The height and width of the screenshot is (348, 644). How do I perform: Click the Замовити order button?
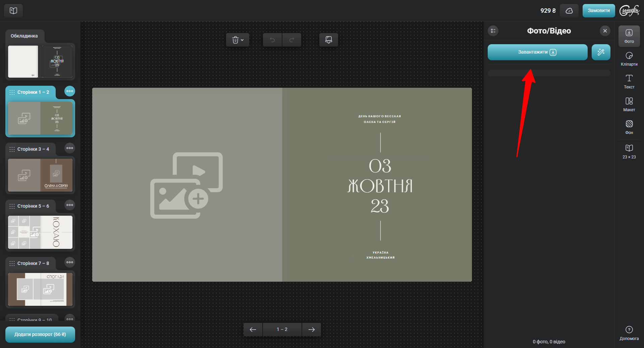598,11
